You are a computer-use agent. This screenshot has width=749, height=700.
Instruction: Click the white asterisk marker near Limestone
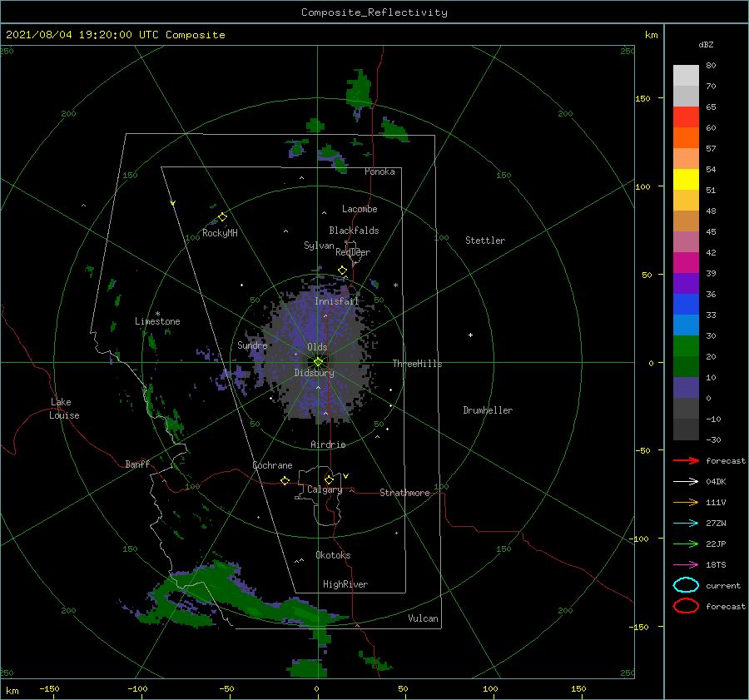tap(157, 314)
